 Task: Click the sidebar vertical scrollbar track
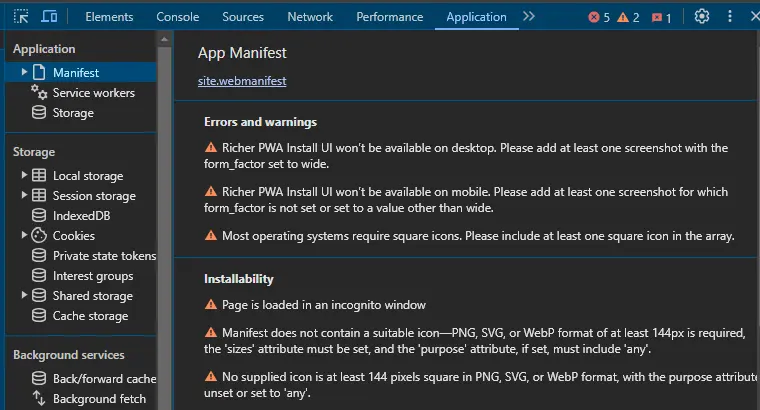click(x=164, y=228)
